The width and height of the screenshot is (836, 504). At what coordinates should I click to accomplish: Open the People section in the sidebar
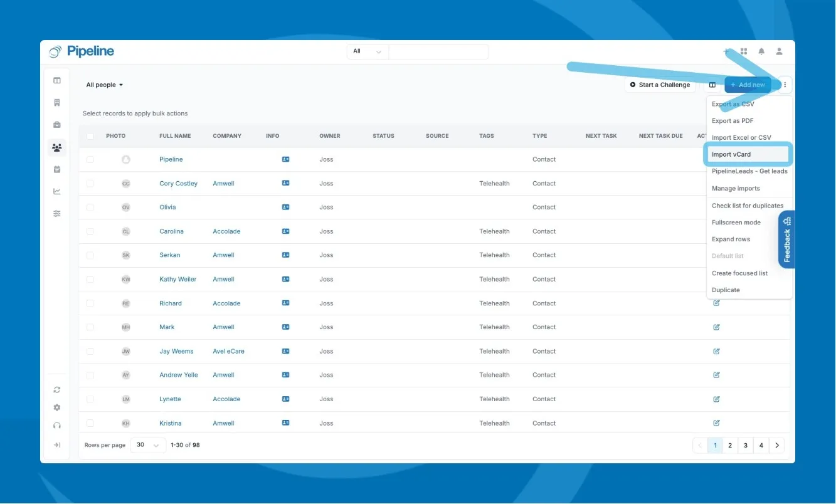(x=57, y=148)
